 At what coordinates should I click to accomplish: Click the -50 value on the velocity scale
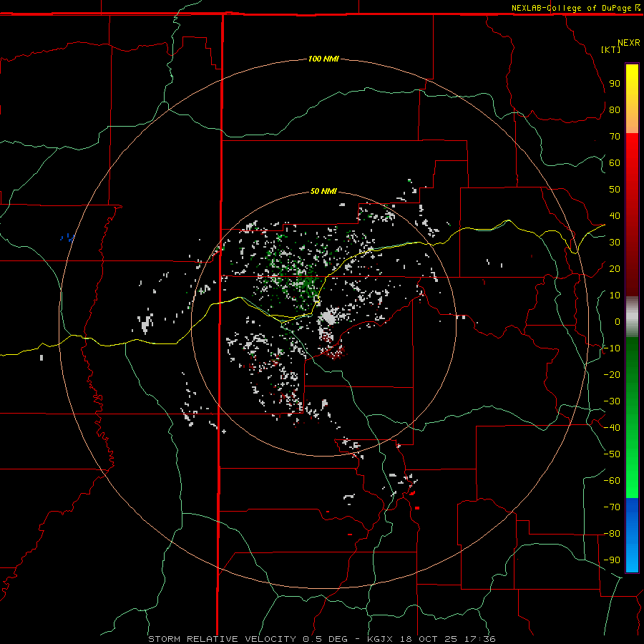pyautogui.click(x=612, y=454)
